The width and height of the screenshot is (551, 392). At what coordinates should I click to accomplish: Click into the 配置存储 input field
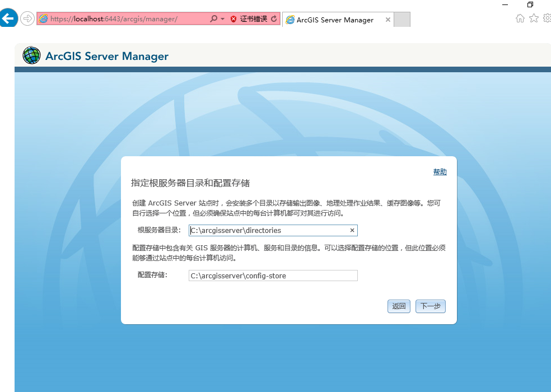click(273, 276)
